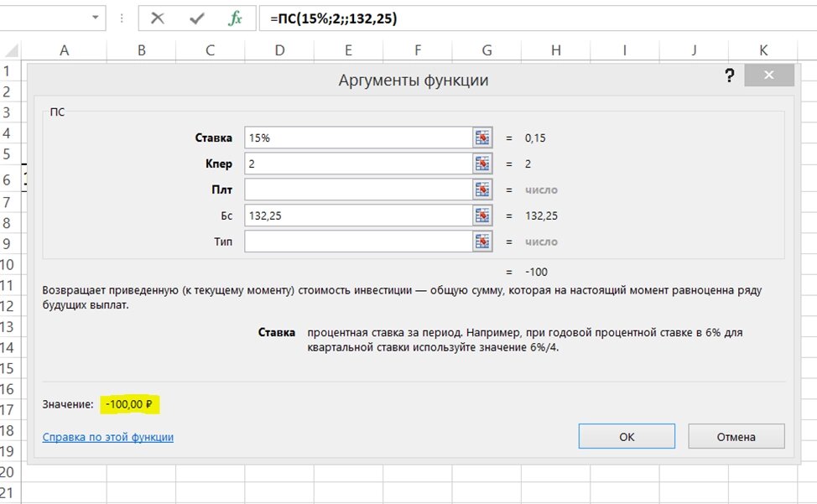Click range selector icon for Плт field
Screen dimensions: 817x504
(x=482, y=190)
